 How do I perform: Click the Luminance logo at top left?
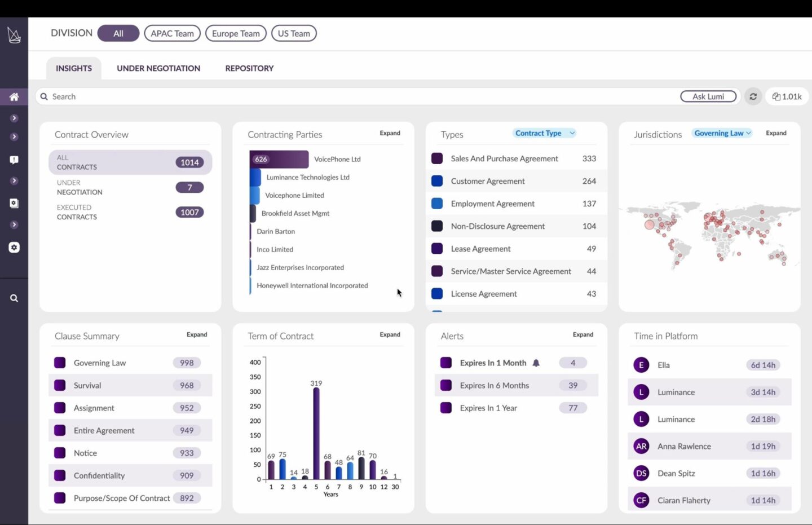point(14,35)
